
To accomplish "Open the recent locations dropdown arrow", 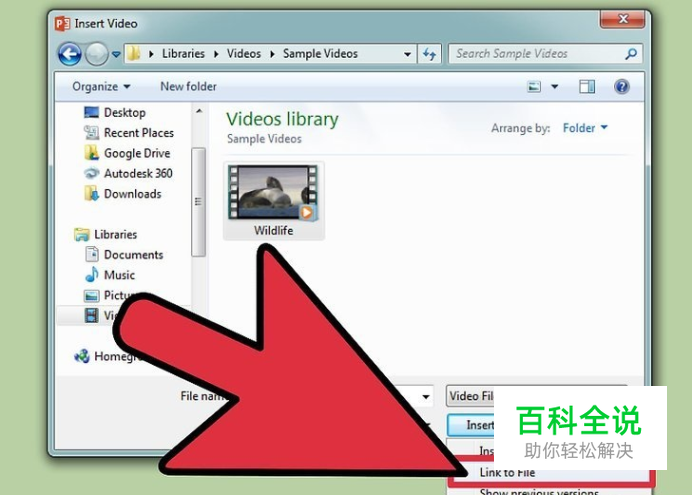I will (116, 54).
